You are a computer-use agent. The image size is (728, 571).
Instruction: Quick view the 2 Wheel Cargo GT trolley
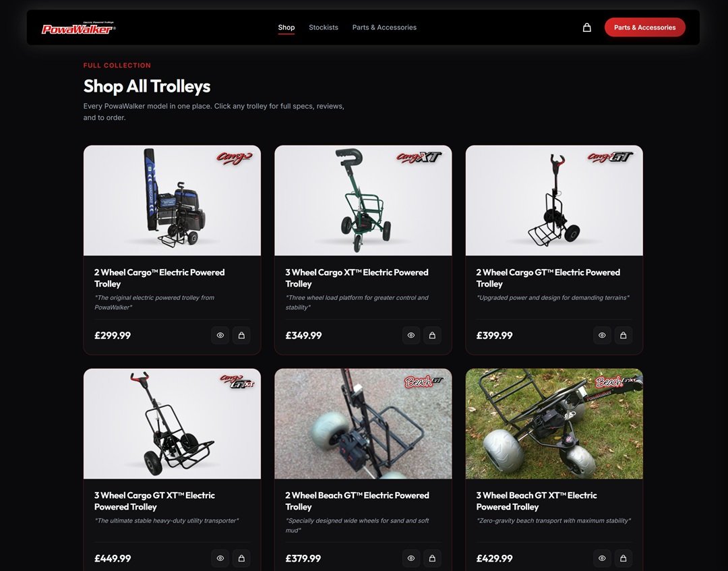click(x=602, y=335)
